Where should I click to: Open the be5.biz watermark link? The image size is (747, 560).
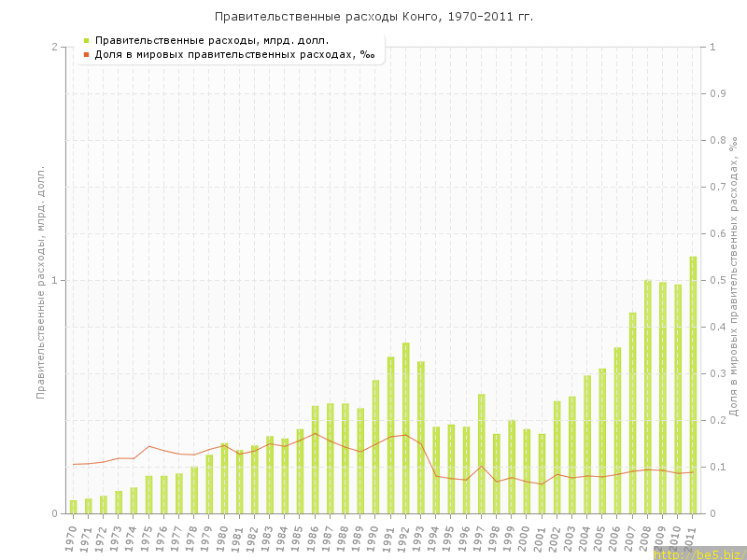tap(698, 553)
